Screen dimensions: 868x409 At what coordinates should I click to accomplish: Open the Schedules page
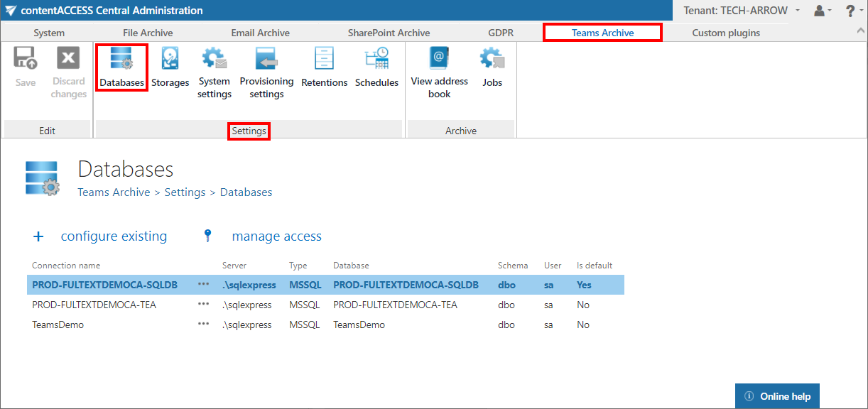(376, 67)
